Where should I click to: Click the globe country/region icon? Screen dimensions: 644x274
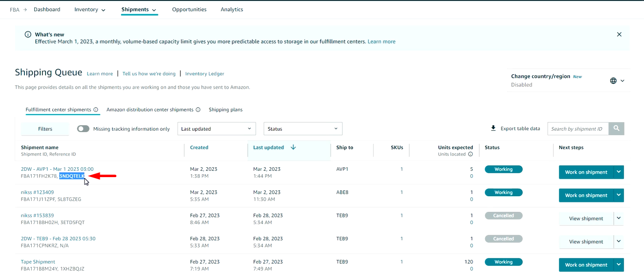click(613, 81)
